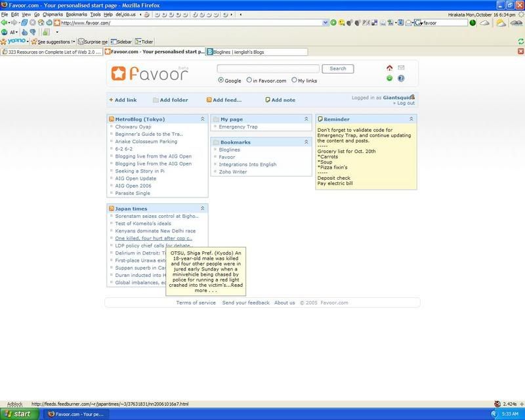The image size is (525, 420).
Task: Click 'Terms of service' footer link
Action: (196, 303)
